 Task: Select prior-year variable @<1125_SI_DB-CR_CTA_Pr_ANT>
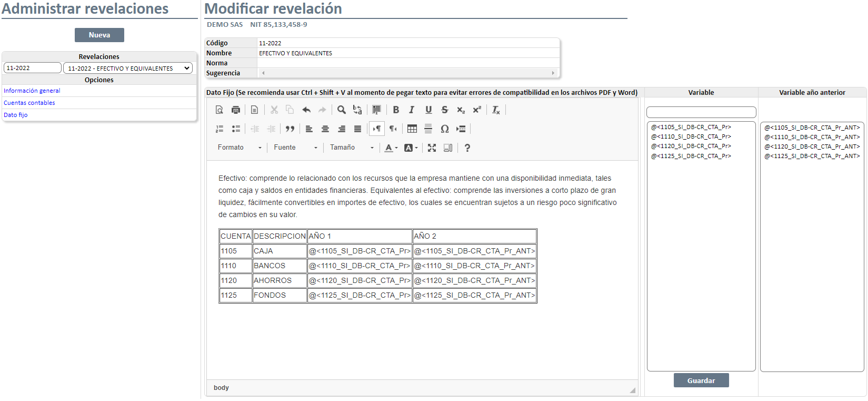(x=812, y=156)
